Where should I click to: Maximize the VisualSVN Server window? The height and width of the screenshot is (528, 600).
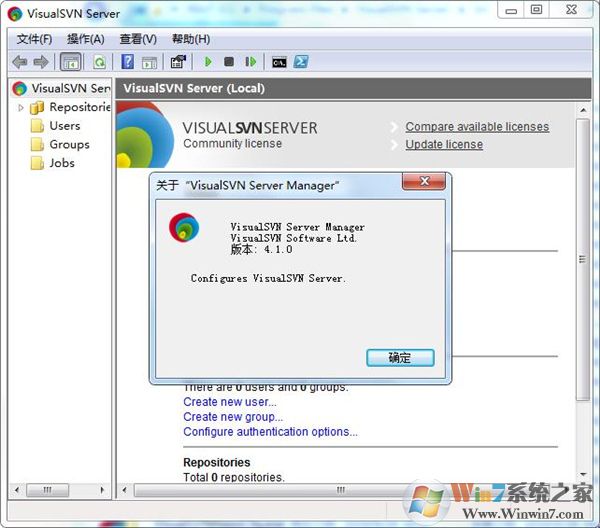coord(536,10)
